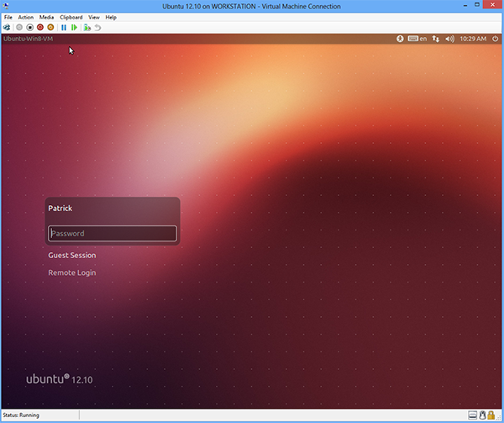Click the Password input field
The width and height of the screenshot is (504, 423).
coord(113,234)
